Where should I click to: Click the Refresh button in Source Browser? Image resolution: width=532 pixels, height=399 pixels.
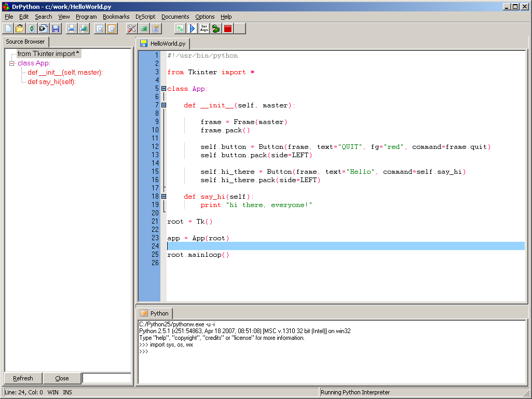(x=23, y=378)
